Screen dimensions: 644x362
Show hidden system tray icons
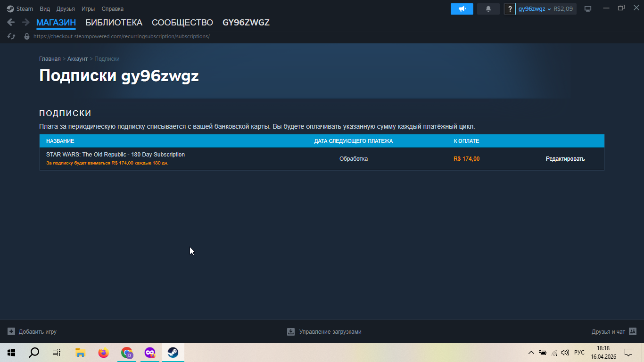531,353
